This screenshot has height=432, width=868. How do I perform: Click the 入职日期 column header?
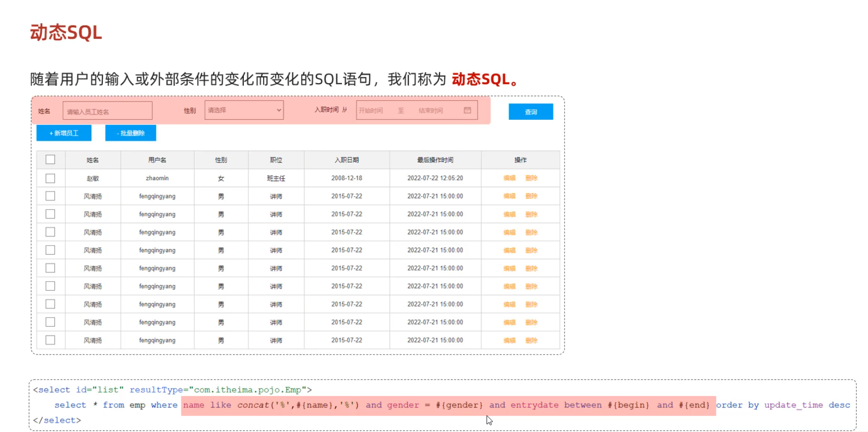pos(347,160)
